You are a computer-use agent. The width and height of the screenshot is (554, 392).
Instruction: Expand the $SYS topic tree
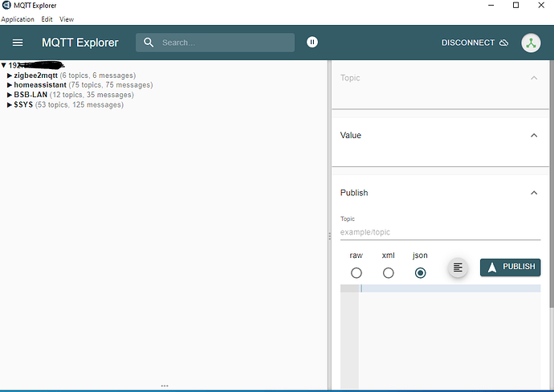click(x=10, y=105)
